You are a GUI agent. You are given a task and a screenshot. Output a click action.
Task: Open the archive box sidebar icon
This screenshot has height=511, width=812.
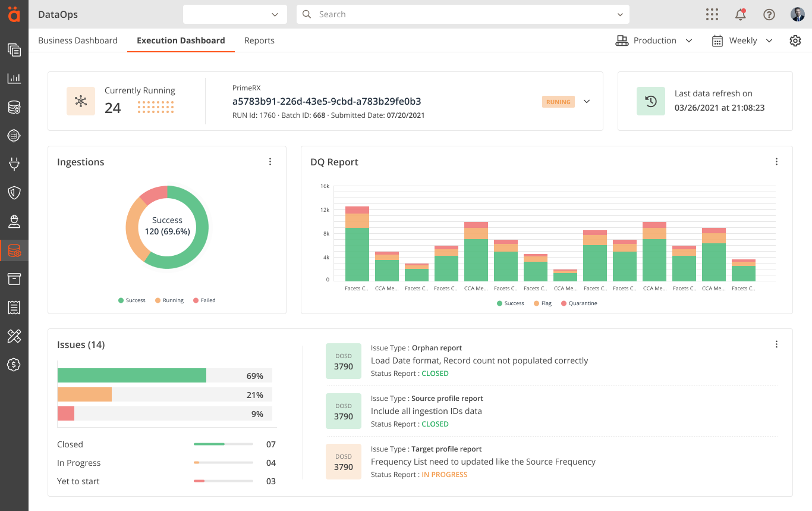[x=14, y=279]
